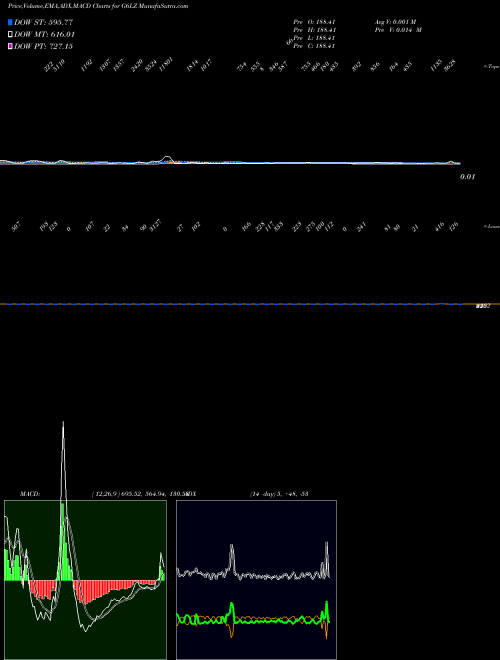Click the 11801 top volume label

[x=166, y=65]
